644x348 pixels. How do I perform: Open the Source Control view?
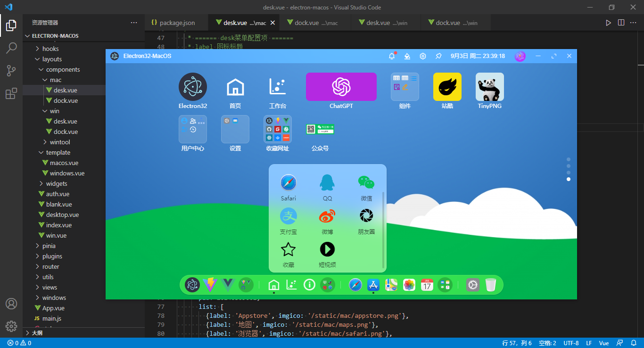click(x=11, y=71)
